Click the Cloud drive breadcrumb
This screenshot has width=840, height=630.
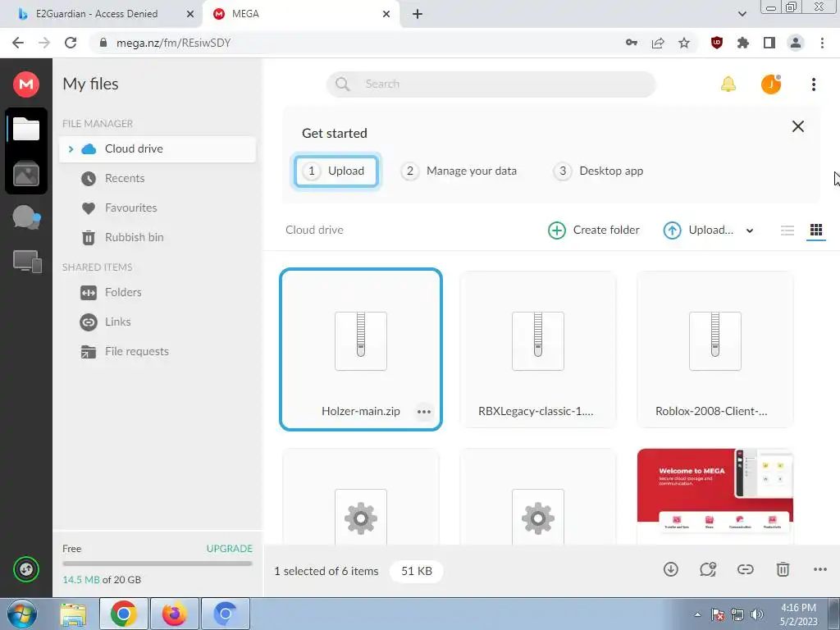coord(314,230)
